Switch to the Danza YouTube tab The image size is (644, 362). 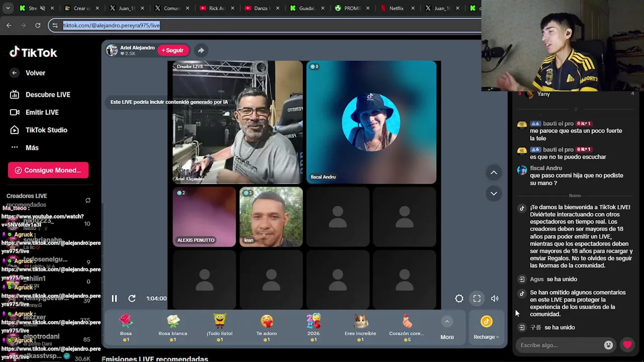click(x=261, y=8)
